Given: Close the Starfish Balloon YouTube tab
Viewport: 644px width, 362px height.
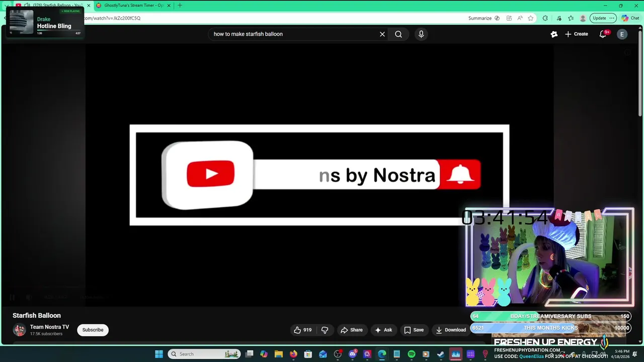Looking at the screenshot, I should coord(89,6).
